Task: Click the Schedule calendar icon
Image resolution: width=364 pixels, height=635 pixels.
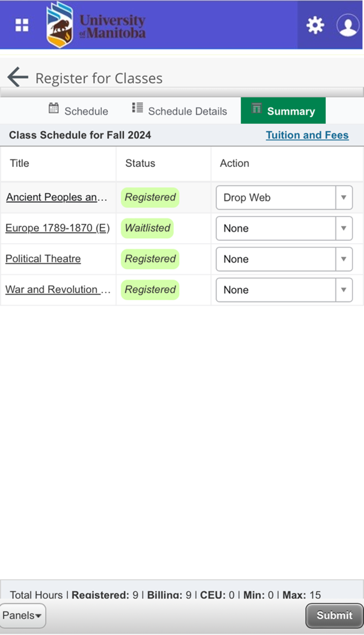Action: tap(54, 109)
